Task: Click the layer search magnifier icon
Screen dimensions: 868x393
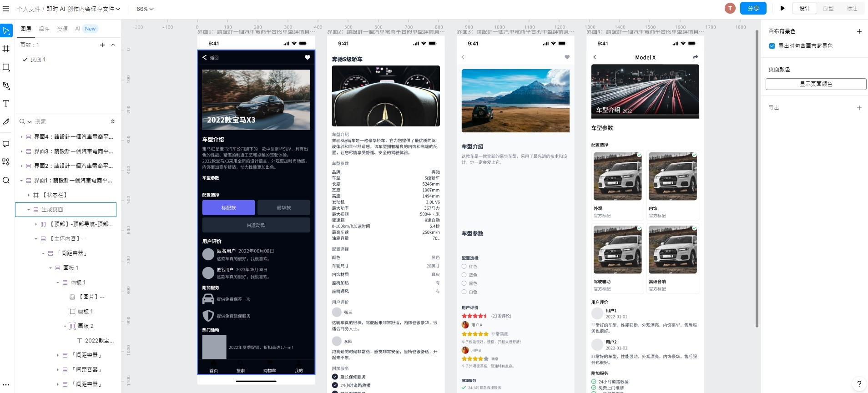Action: coord(22,121)
